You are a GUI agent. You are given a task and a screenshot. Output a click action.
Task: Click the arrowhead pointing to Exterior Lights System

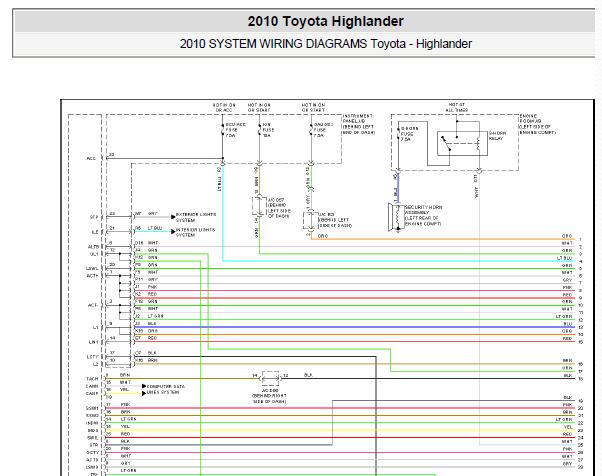point(173,217)
